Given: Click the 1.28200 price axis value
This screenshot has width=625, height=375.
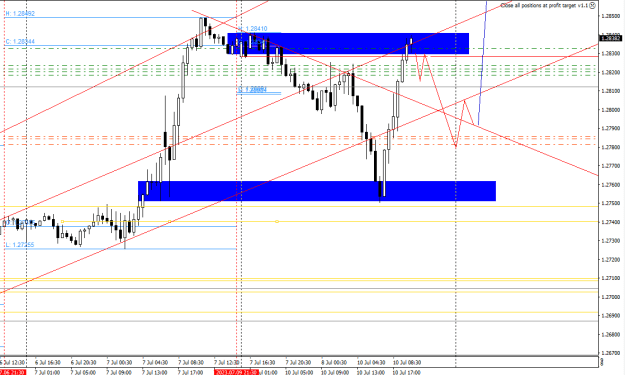Looking at the screenshot, I should 611,72.
